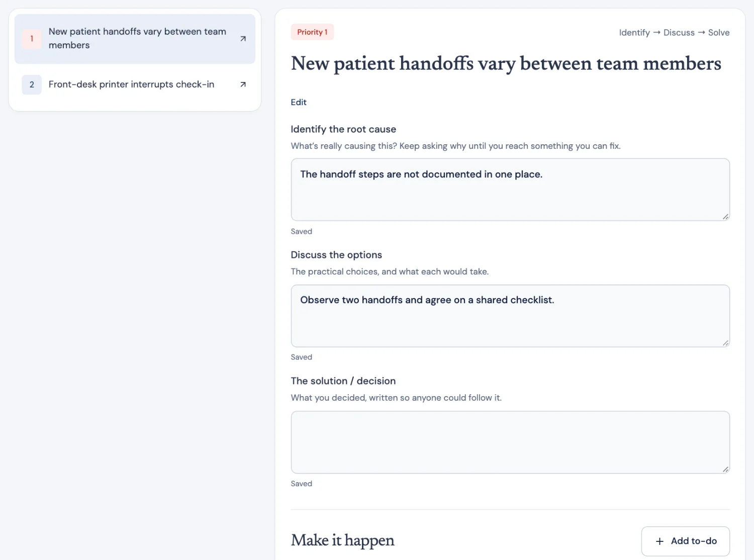Viewport: 754px width, 560px height.
Task: Click the plus icon on Add to-do
Action: tap(659, 541)
